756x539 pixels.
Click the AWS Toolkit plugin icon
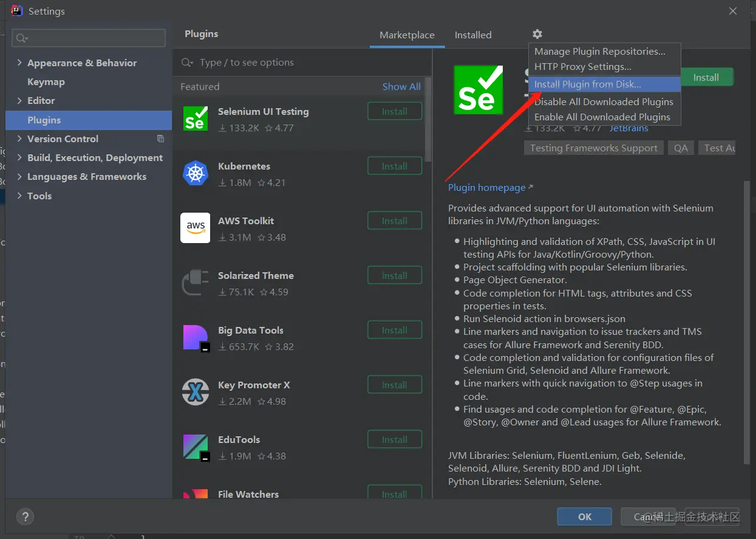coord(196,228)
